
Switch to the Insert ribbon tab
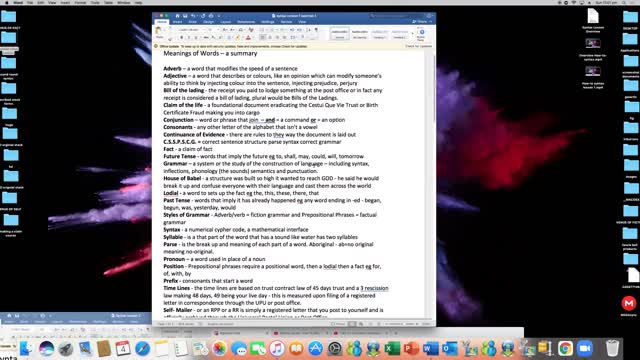pos(177,22)
